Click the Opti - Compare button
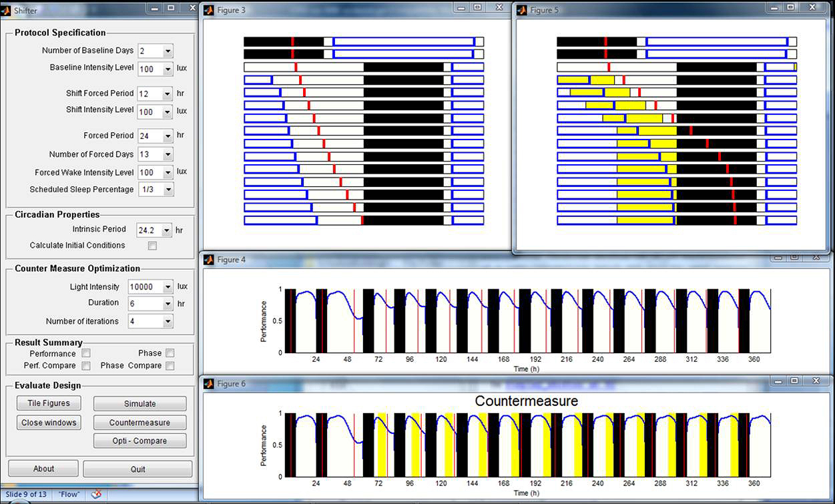Screen dimensions: 835x504 pyautogui.click(x=140, y=441)
